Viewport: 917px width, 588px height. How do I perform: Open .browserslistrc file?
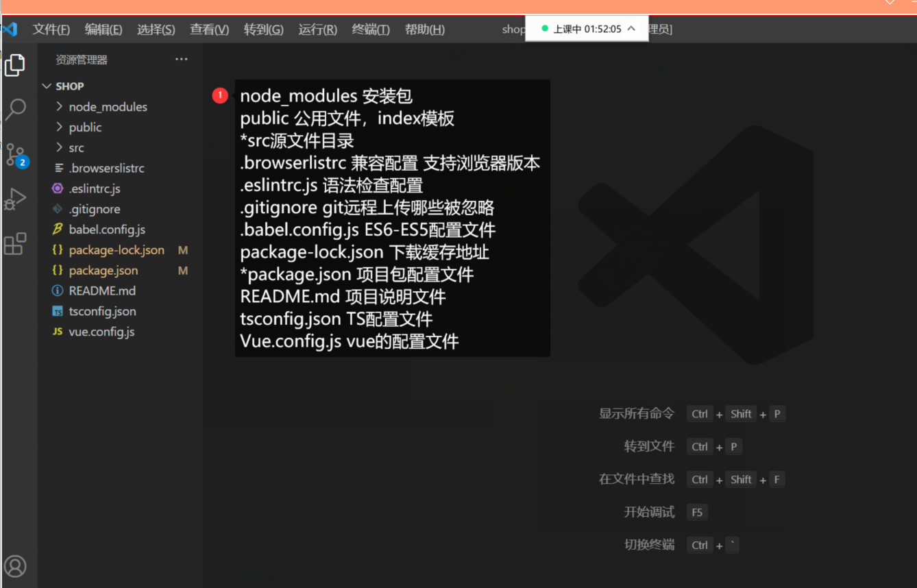point(107,168)
